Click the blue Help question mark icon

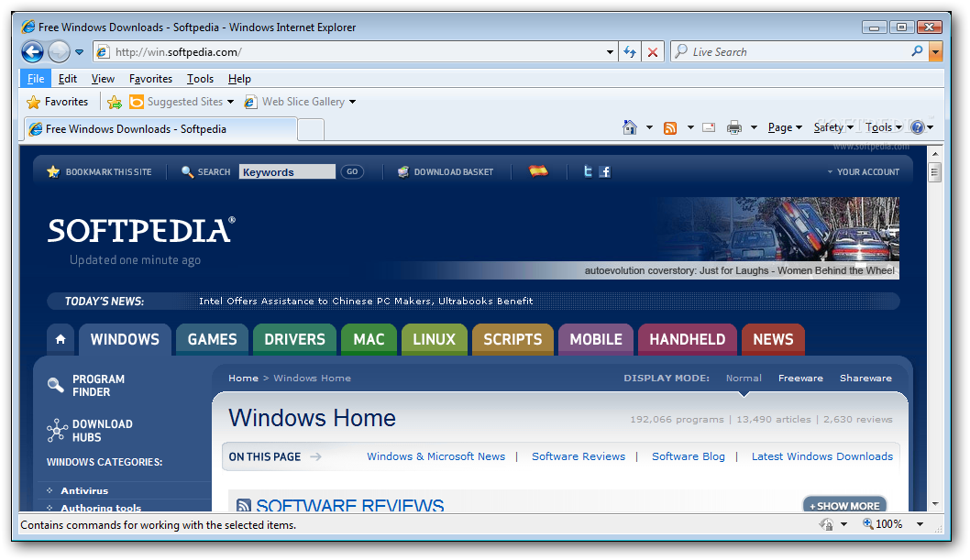[918, 127]
